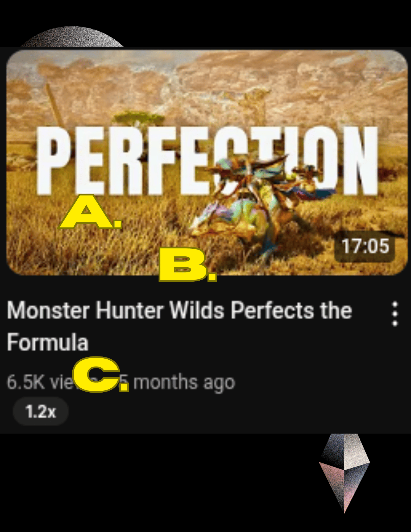Image resolution: width=411 pixels, height=532 pixels.
Task: Click the word Formula in the title
Action: [48, 342]
